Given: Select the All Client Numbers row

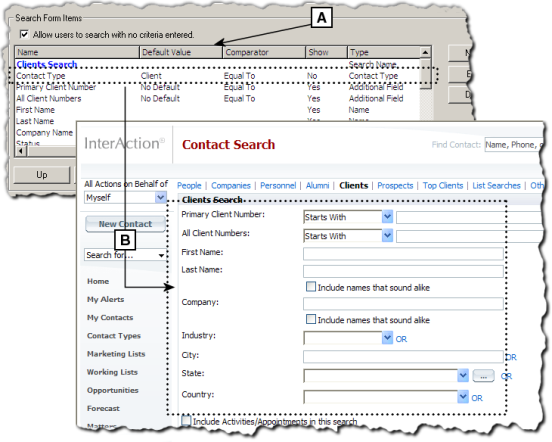Looking at the screenshot, I should pos(218,99).
